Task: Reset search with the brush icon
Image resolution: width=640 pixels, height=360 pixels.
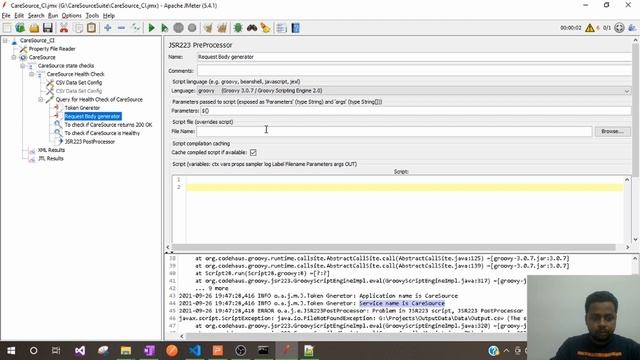Action: [265, 28]
